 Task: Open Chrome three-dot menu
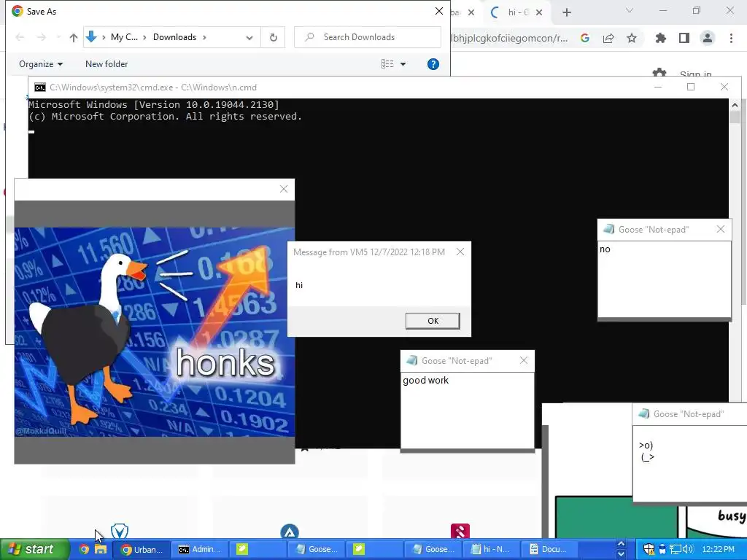[x=731, y=38]
